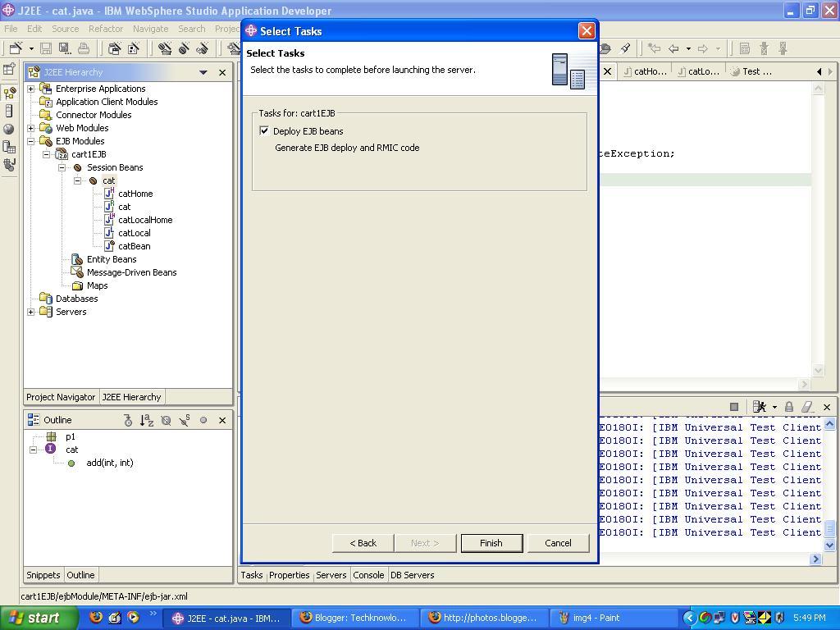Click the New wizard toolbar icon
The height and width of the screenshot is (630, 840).
coord(16,48)
